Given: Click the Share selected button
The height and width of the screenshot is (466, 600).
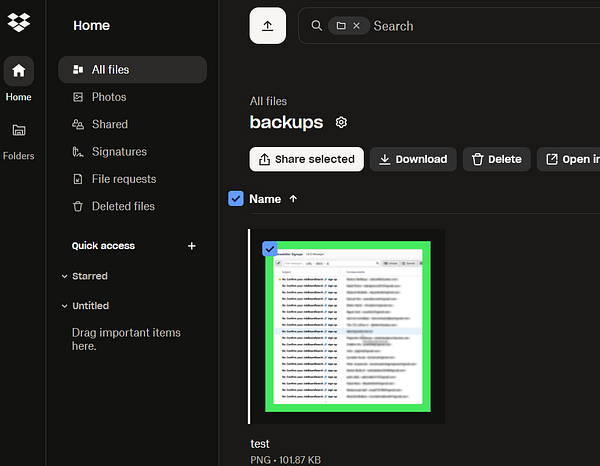Looking at the screenshot, I should pyautogui.click(x=307, y=159).
